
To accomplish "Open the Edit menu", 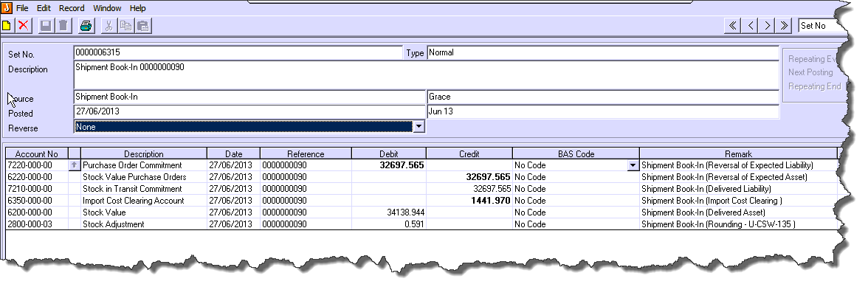I will 44,7.
